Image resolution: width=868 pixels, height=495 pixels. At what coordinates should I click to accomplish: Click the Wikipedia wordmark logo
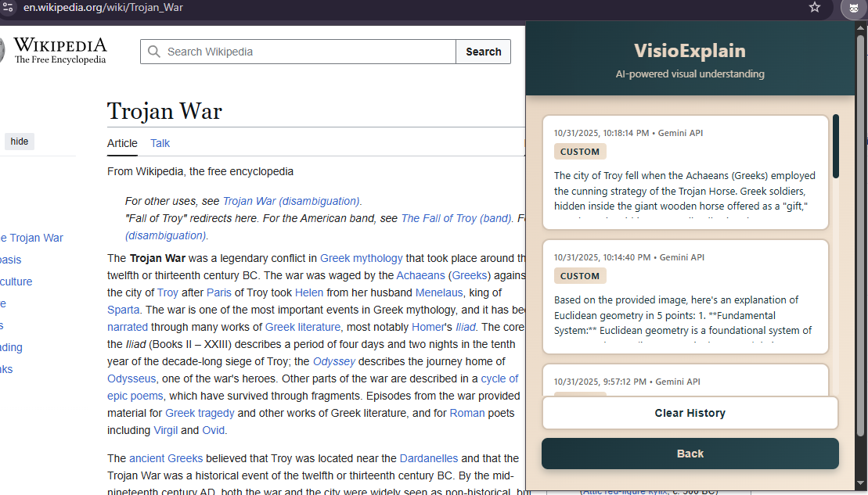tap(59, 51)
